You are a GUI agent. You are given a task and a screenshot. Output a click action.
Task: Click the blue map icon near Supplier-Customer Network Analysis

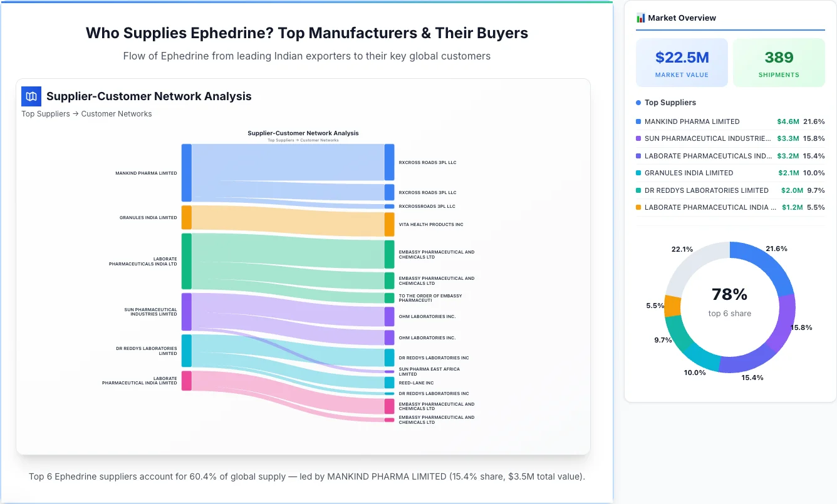pyautogui.click(x=31, y=96)
